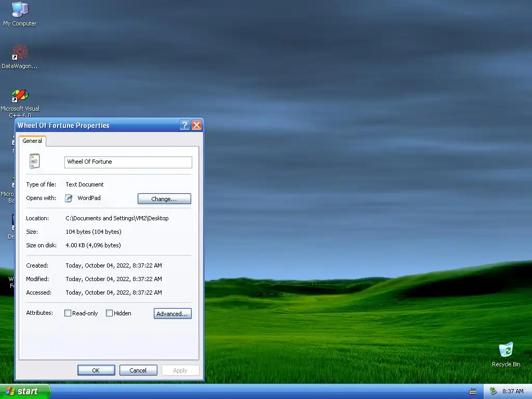Click the WordPad icon beside Opens with
This screenshot has height=399, width=532.
pos(69,198)
